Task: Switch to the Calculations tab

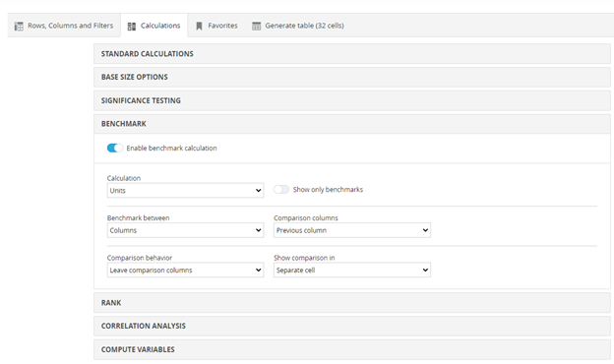Action: 153,26
